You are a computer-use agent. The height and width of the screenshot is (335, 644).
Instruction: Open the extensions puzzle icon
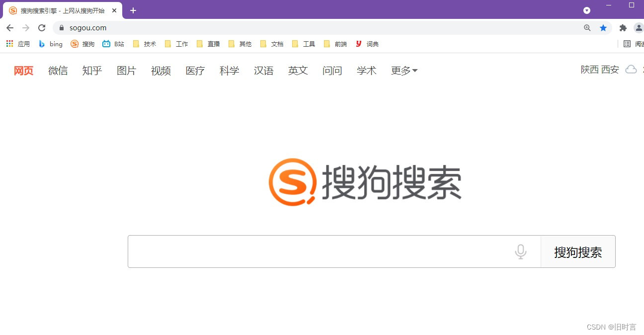pyautogui.click(x=623, y=28)
